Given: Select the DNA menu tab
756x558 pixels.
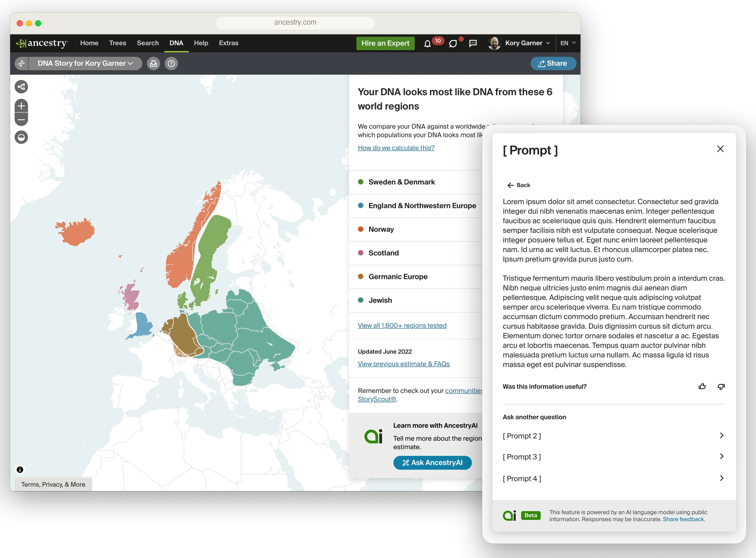Looking at the screenshot, I should tap(176, 43).
